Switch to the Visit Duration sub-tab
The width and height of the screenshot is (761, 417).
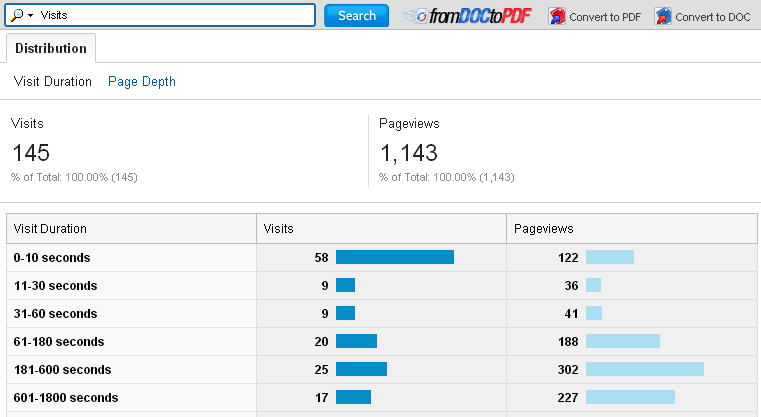tap(53, 82)
